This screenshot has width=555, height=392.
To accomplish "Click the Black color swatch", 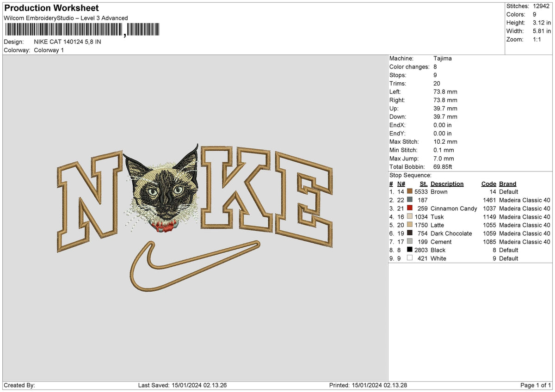I will click(x=409, y=250).
